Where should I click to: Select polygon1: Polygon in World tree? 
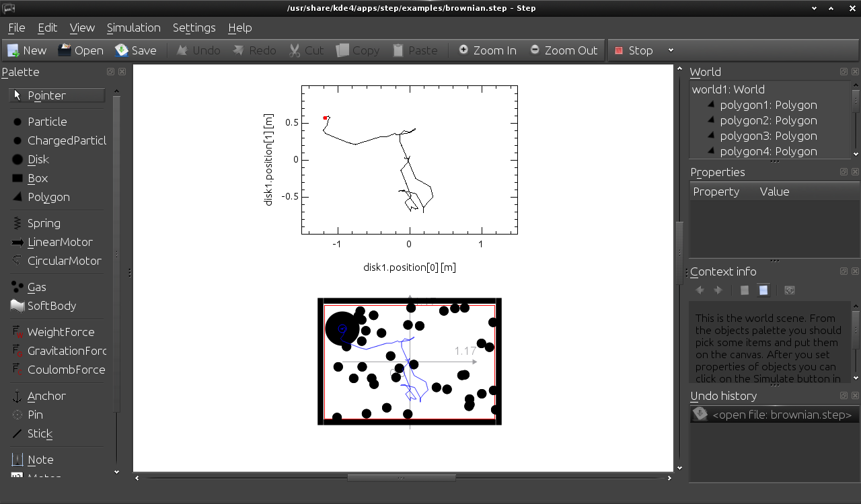pyautogui.click(x=768, y=105)
